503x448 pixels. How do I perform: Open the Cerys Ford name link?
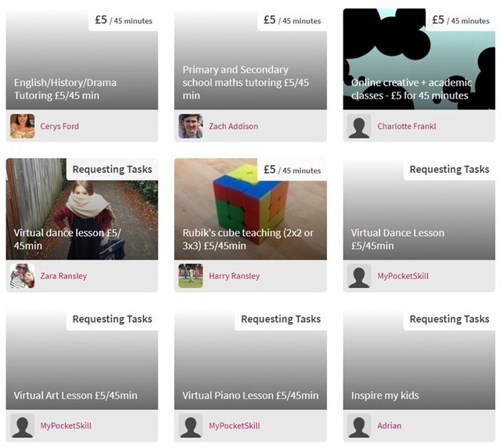tap(59, 127)
